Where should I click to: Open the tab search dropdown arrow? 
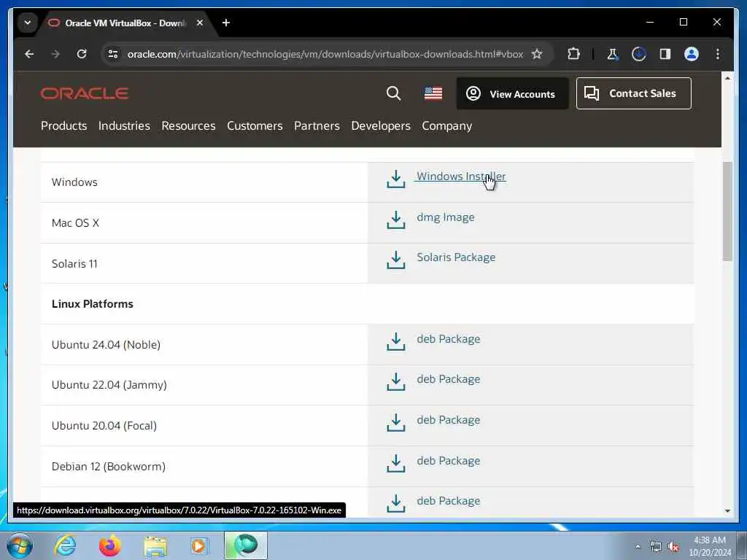click(x=28, y=23)
